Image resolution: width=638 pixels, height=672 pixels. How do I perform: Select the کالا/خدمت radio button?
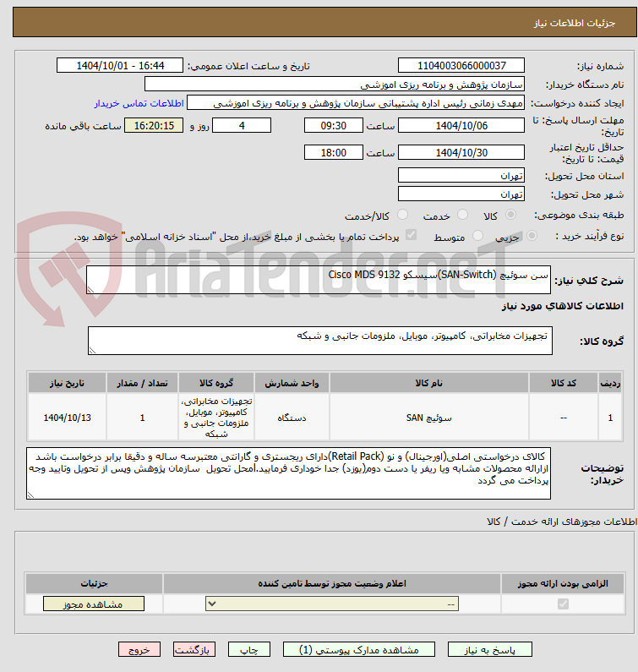(x=402, y=215)
